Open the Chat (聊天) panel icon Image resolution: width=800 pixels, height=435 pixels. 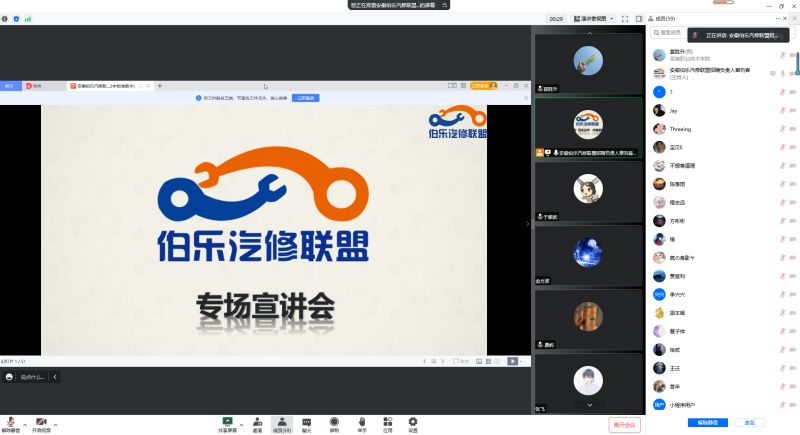click(307, 423)
